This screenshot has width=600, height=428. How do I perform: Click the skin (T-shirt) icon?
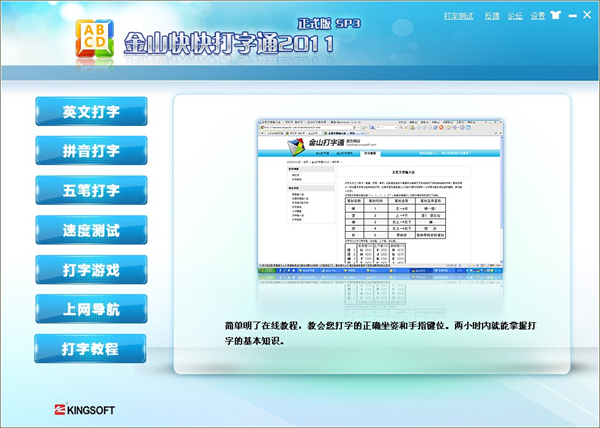click(x=553, y=16)
